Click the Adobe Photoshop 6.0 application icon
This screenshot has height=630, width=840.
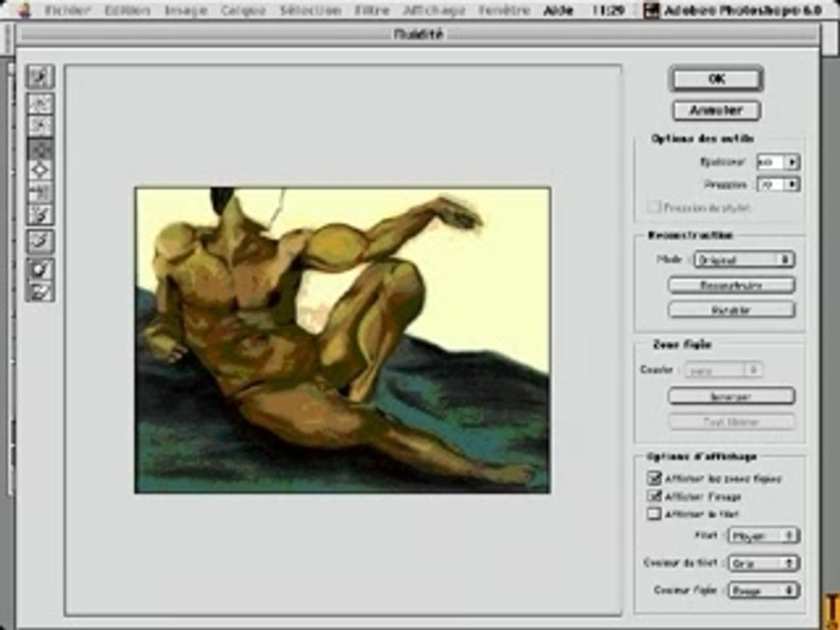(x=651, y=10)
